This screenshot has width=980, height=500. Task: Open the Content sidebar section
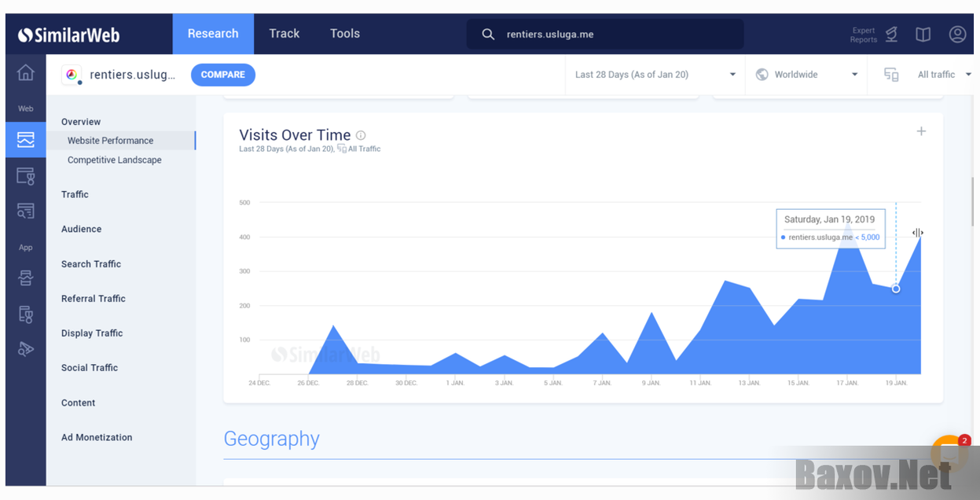(79, 403)
